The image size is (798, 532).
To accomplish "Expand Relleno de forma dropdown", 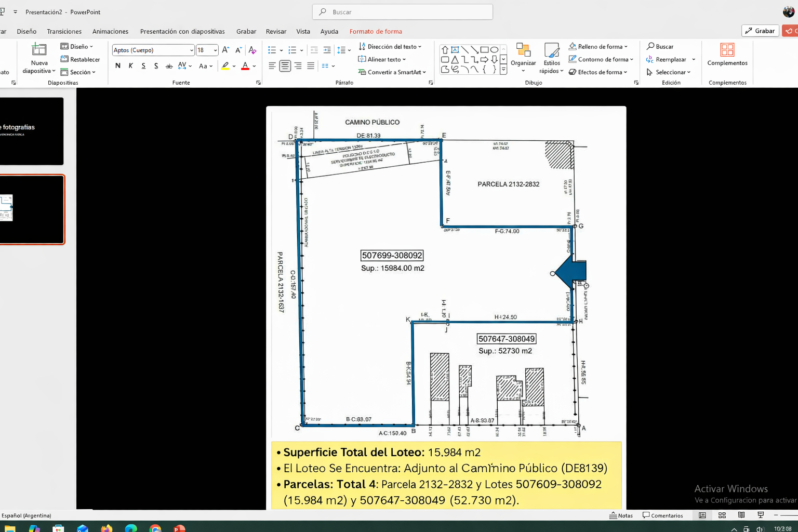I will [x=626, y=47].
